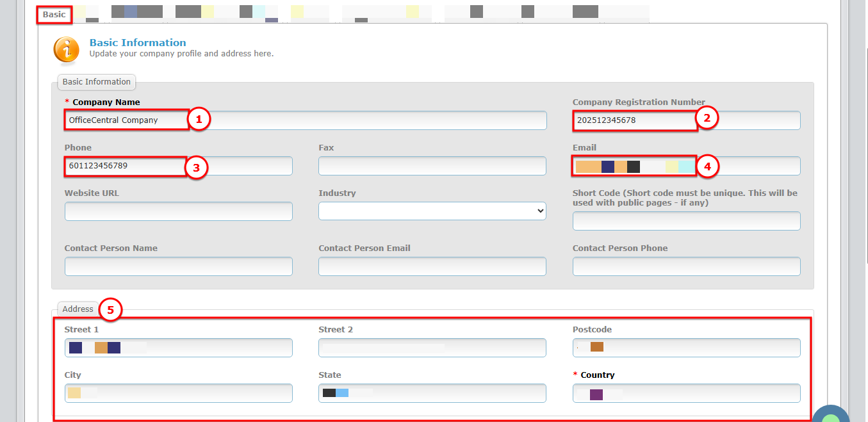Switch to the Basic tab
This screenshot has height=422, width=868.
[x=54, y=14]
